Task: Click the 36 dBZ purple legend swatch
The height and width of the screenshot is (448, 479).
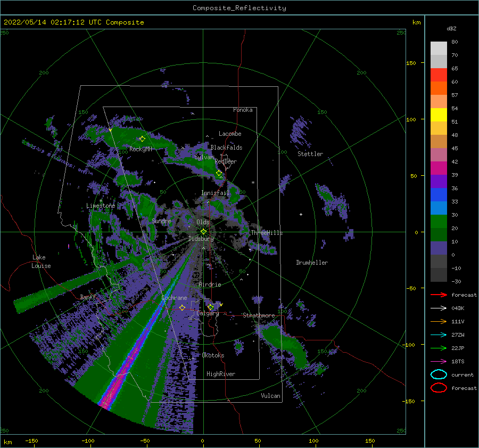Action: tap(439, 181)
